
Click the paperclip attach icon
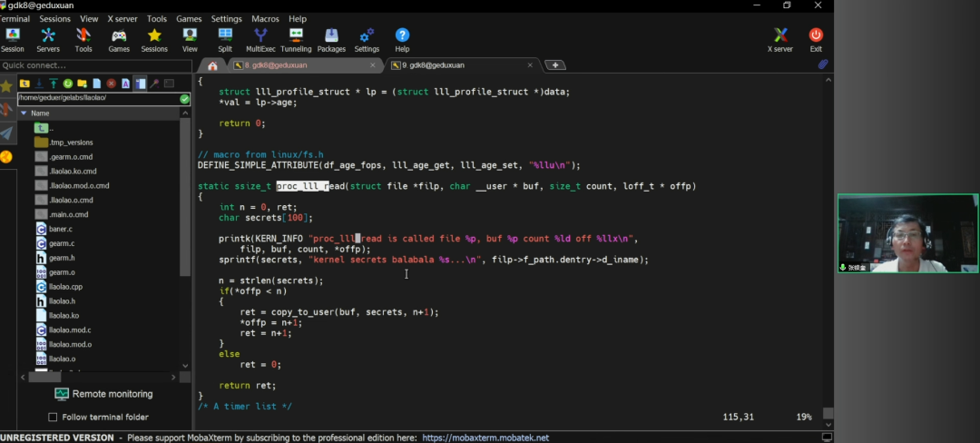(x=823, y=64)
